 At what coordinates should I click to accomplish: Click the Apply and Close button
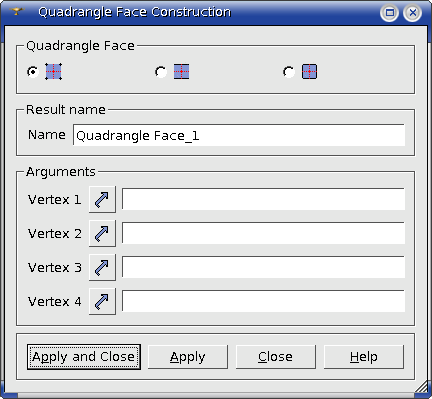tap(84, 357)
